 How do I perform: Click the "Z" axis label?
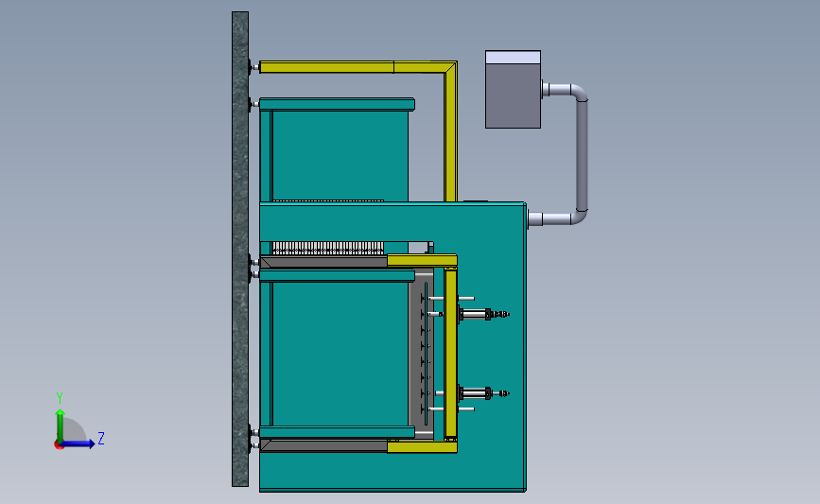point(101,438)
